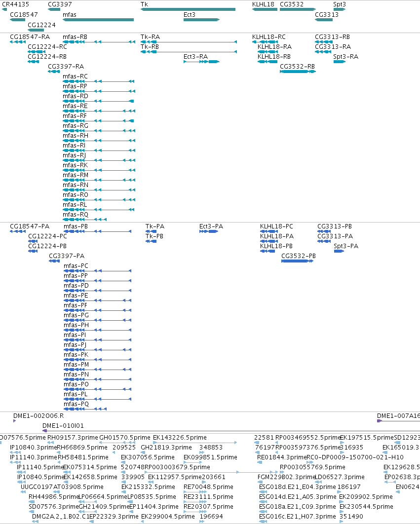
Task: Click protein CG18547-PA label
Action: tap(30, 226)
